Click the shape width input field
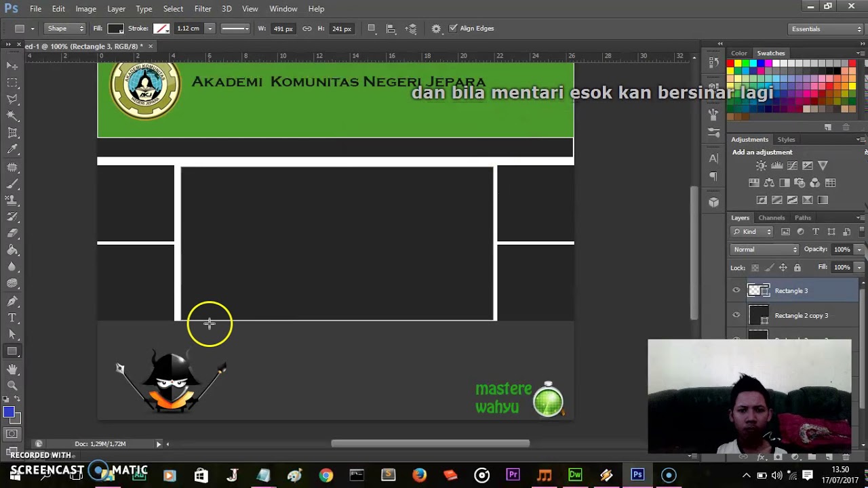The image size is (868, 488). tap(282, 28)
